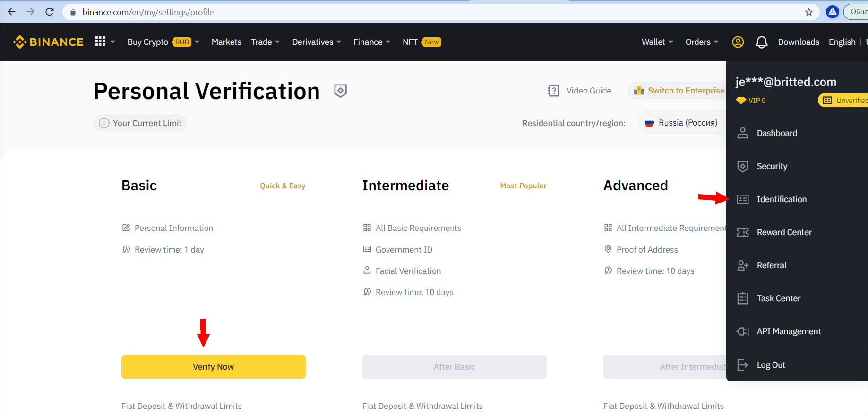Image resolution: width=868 pixels, height=415 pixels.
Task: Open the residential country selector showing Russia
Action: 682,123
